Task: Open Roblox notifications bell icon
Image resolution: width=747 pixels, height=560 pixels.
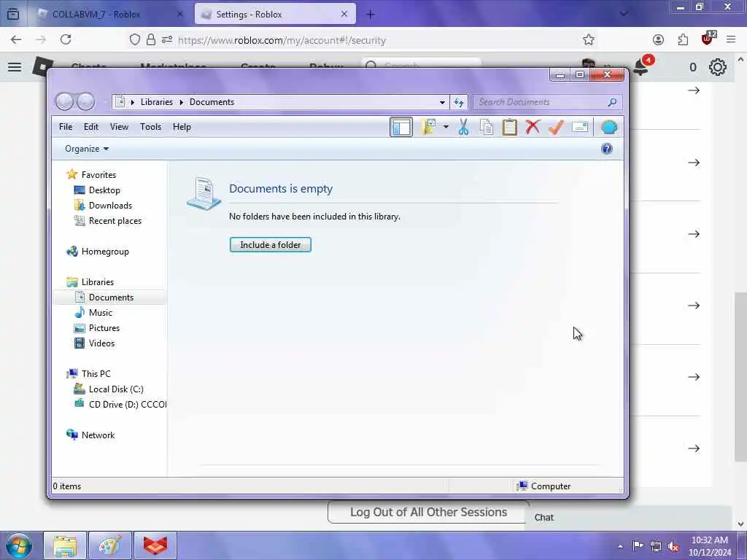Action: click(641, 67)
